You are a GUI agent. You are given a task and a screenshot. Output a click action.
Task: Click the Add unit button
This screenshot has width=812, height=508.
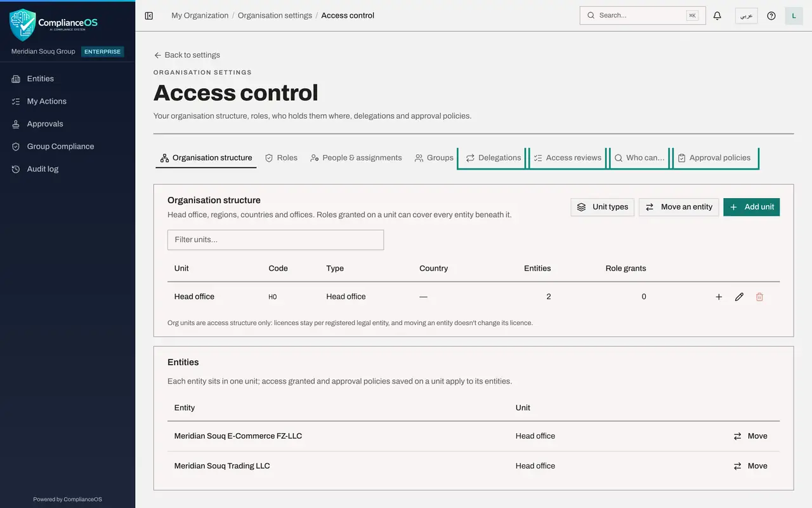pyautogui.click(x=752, y=207)
